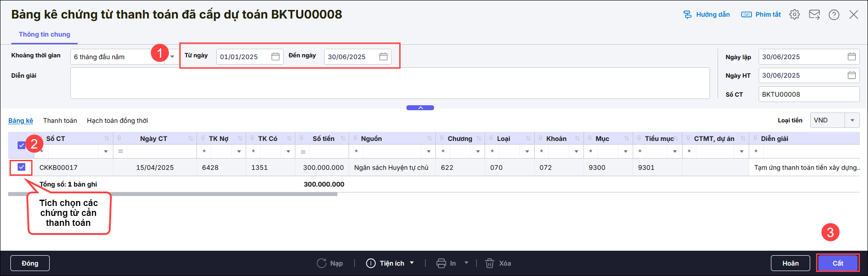Collapse the general info panel chevron
Screen dimensions: 868x276
click(420, 108)
